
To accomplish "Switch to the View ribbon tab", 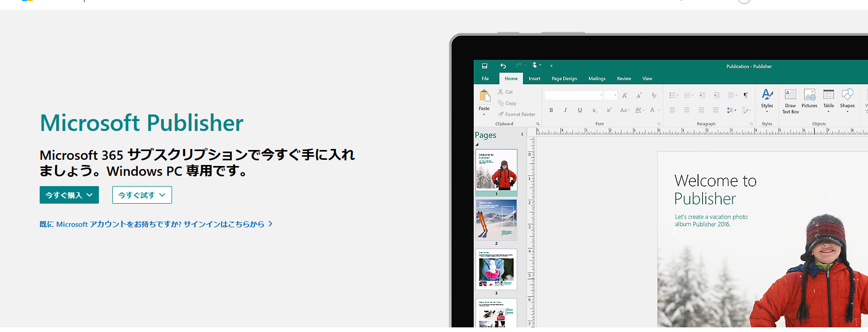I will point(648,79).
